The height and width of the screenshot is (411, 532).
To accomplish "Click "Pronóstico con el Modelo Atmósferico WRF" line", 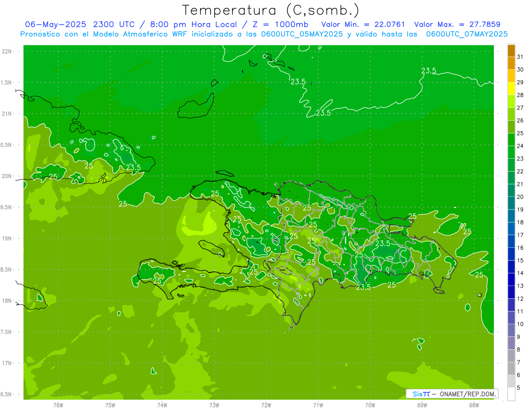I will point(104,34).
